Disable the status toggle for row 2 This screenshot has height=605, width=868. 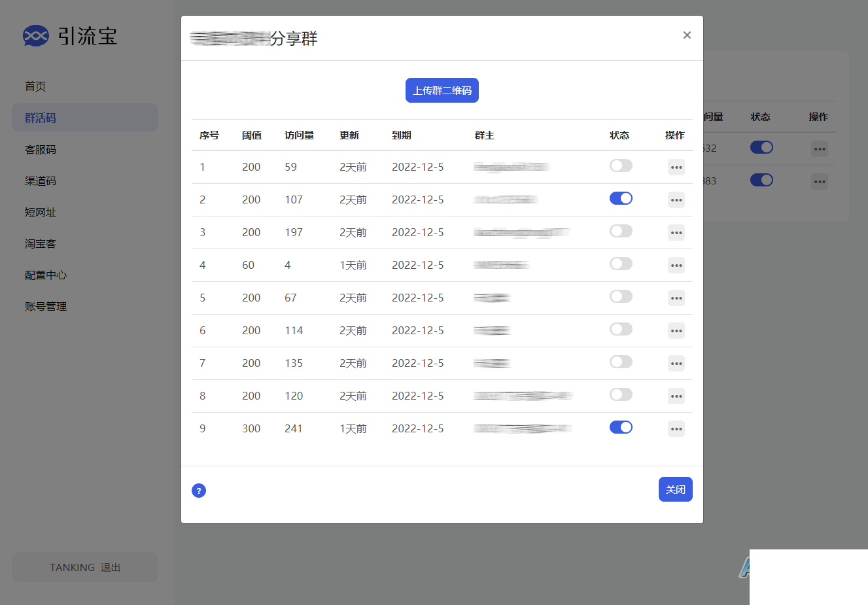click(x=621, y=198)
